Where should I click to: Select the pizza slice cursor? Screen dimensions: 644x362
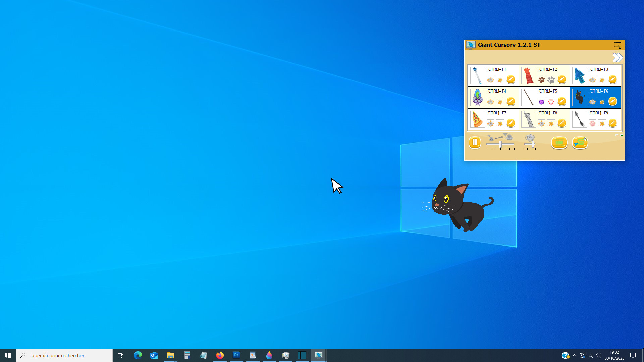coord(477,119)
